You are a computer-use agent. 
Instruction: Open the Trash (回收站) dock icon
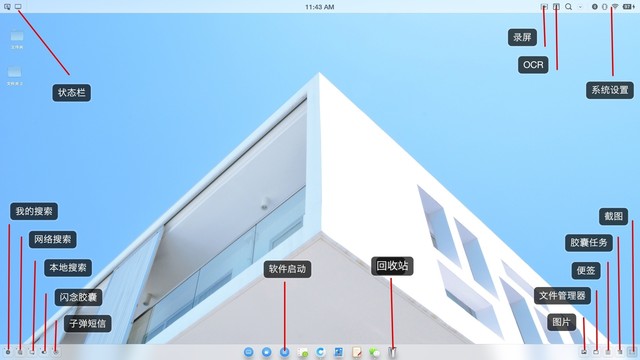tap(392, 352)
